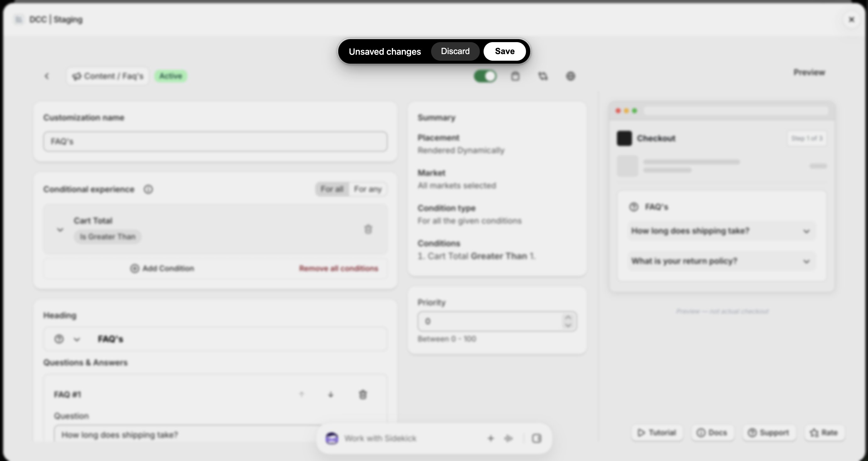The image size is (868, 461).
Task: Open the Conditional experience info icon
Action: 148,189
